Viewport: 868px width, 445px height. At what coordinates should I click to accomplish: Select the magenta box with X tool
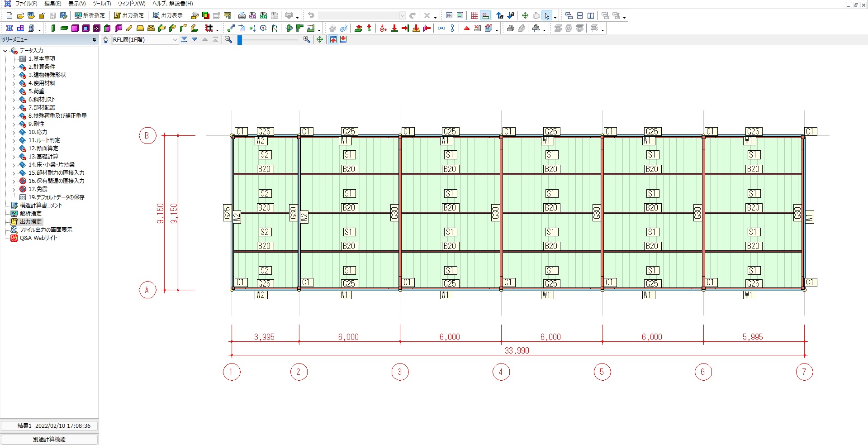(x=97, y=28)
